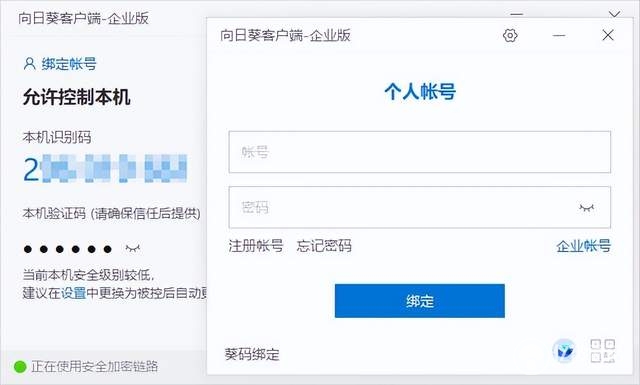Click the green secure link status dot
This screenshot has width=640, height=385.
pos(20,367)
